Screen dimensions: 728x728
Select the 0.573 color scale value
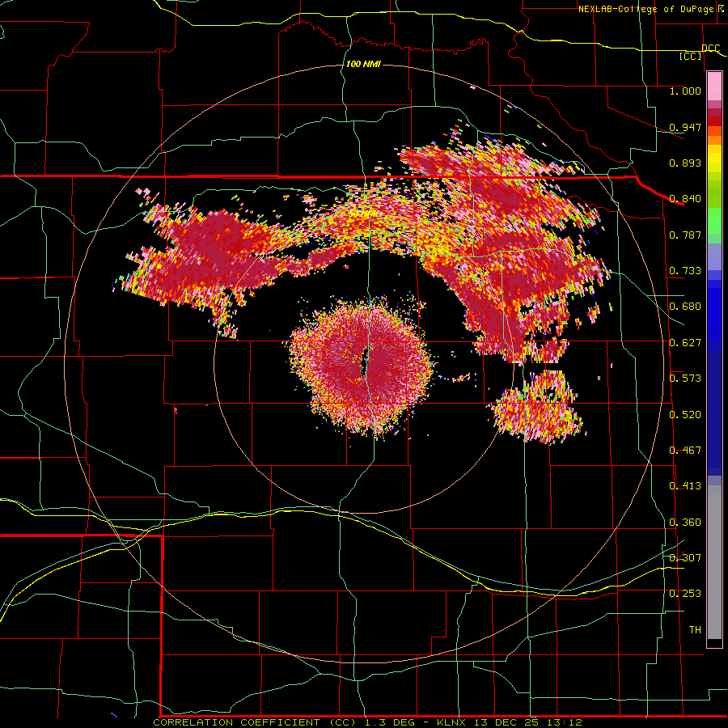click(x=685, y=379)
